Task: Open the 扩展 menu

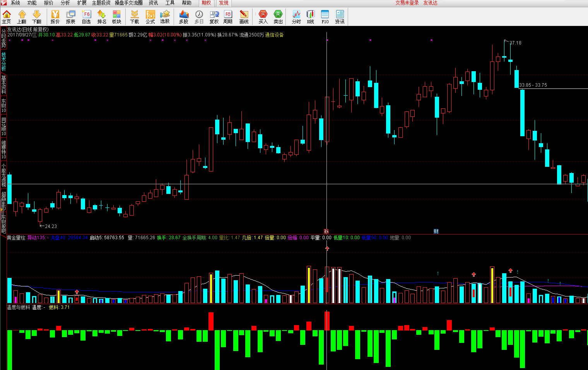Action: tap(82, 3)
